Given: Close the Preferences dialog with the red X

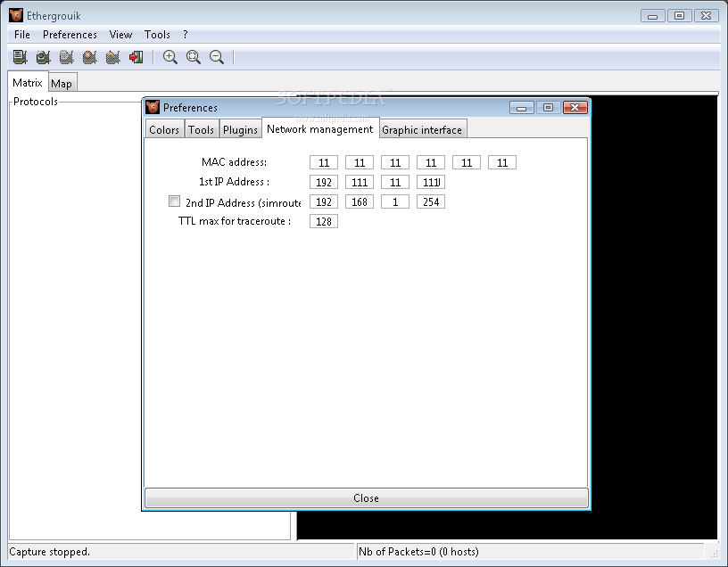Looking at the screenshot, I should click(x=575, y=107).
